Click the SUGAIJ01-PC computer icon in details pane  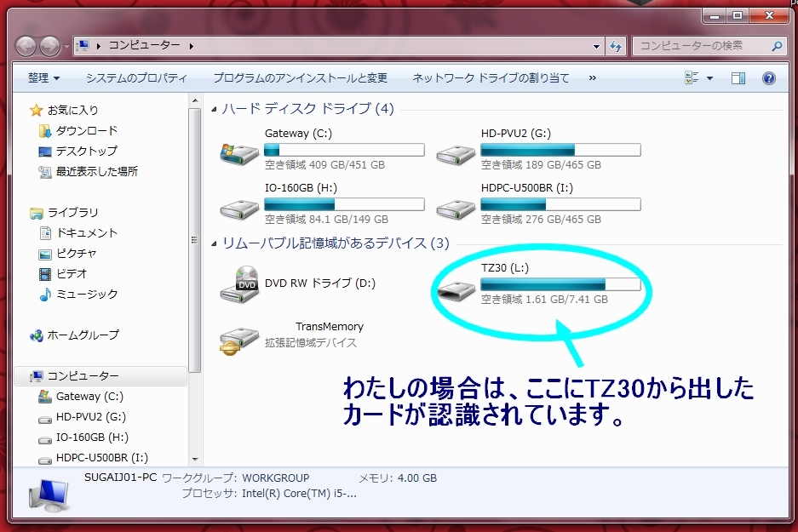click(x=49, y=495)
